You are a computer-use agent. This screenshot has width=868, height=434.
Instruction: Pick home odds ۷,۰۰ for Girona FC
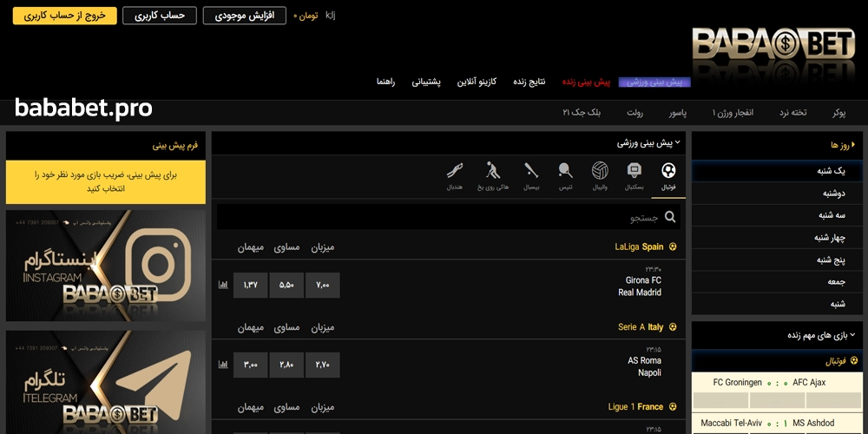click(x=323, y=285)
